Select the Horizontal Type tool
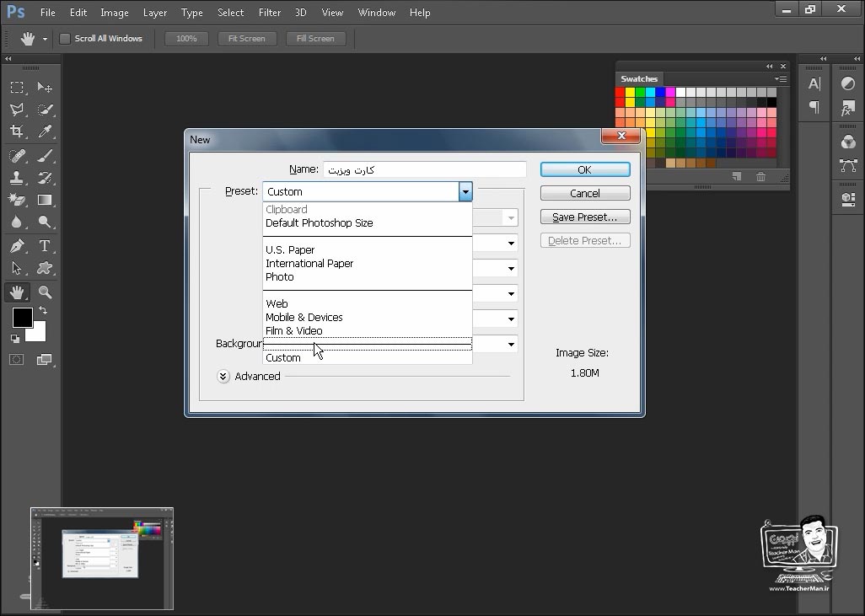 point(45,246)
